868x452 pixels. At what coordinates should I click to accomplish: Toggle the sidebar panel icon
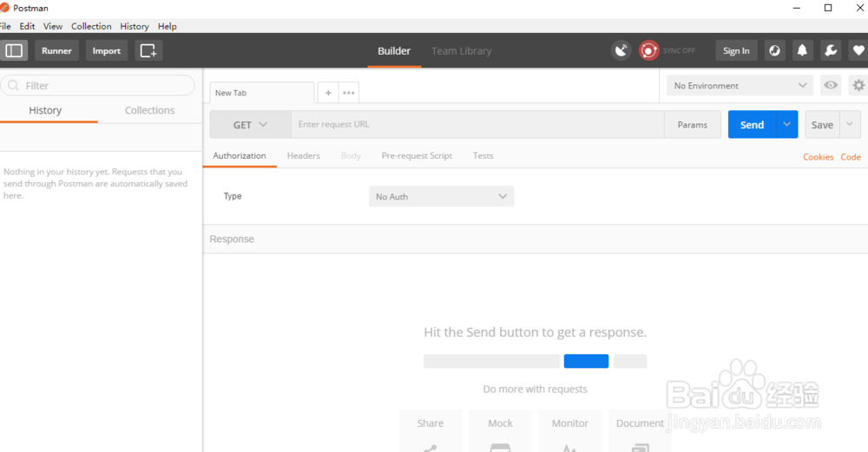coord(14,50)
